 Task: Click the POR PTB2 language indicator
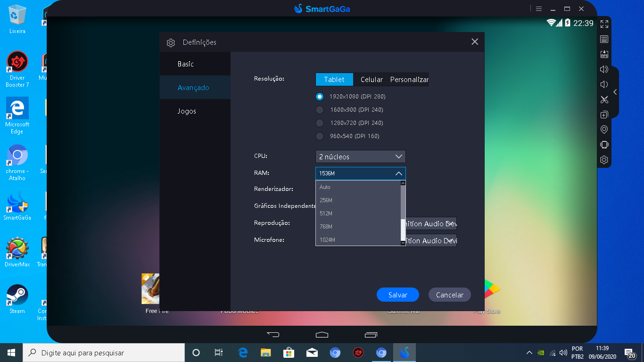click(578, 353)
